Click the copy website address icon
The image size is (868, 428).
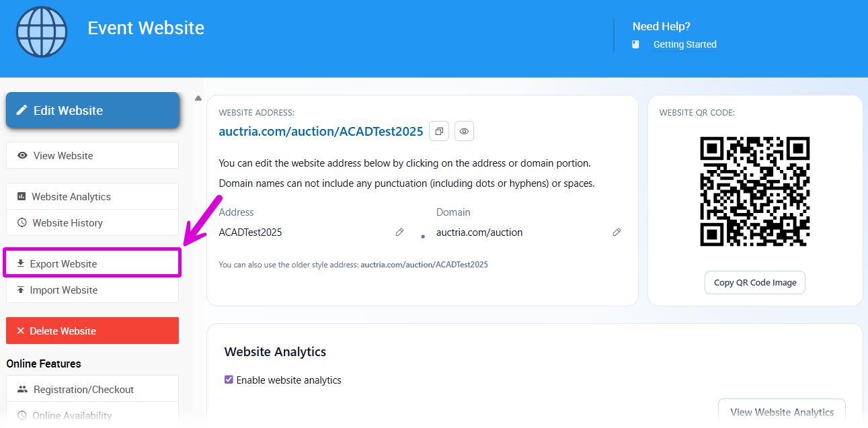439,132
